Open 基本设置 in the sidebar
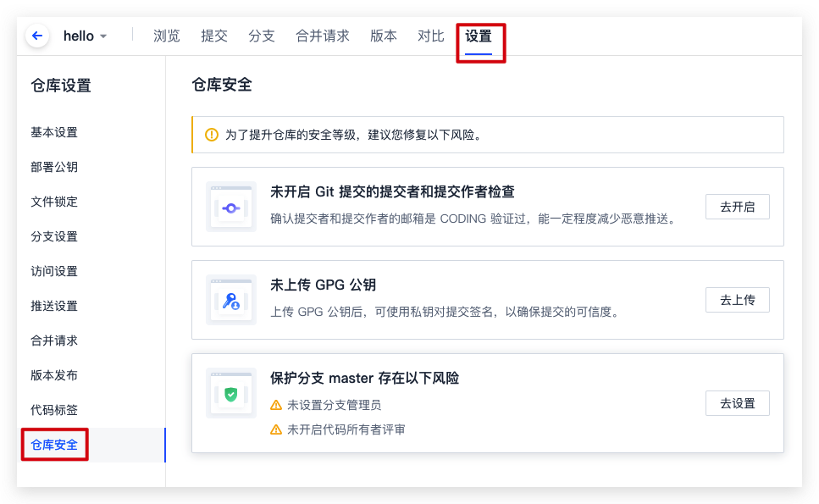This screenshot has width=819, height=504. 54,133
